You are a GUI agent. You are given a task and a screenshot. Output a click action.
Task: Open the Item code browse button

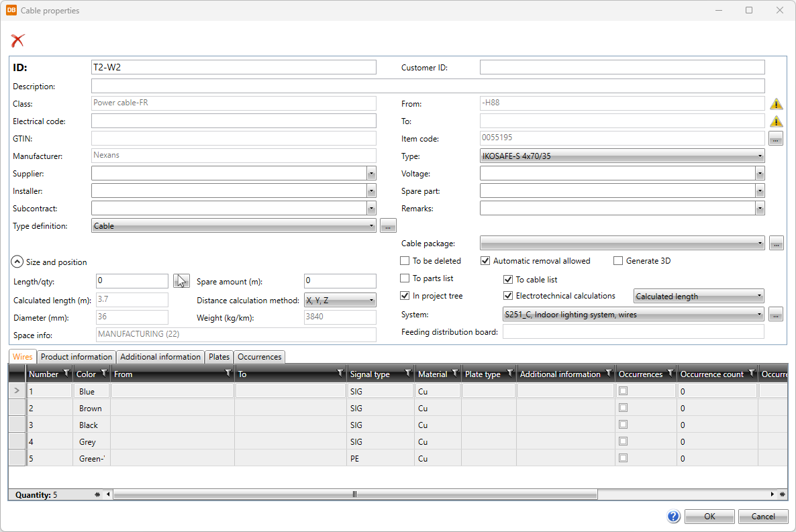(776, 139)
